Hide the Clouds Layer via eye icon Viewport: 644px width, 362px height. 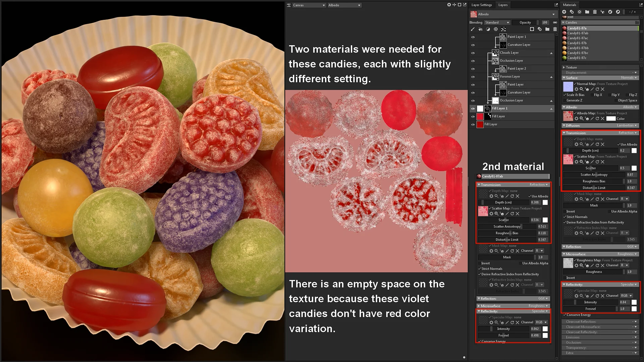(473, 53)
